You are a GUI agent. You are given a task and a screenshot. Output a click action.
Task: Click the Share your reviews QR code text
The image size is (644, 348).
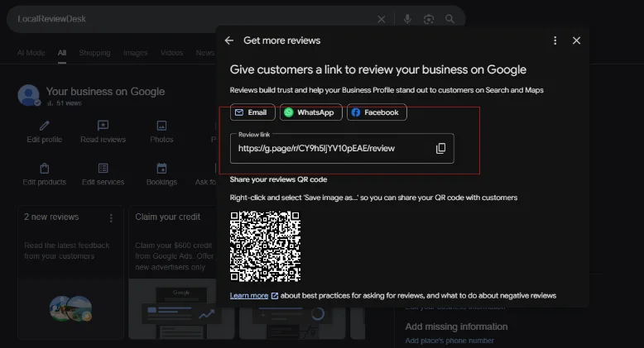(278, 179)
